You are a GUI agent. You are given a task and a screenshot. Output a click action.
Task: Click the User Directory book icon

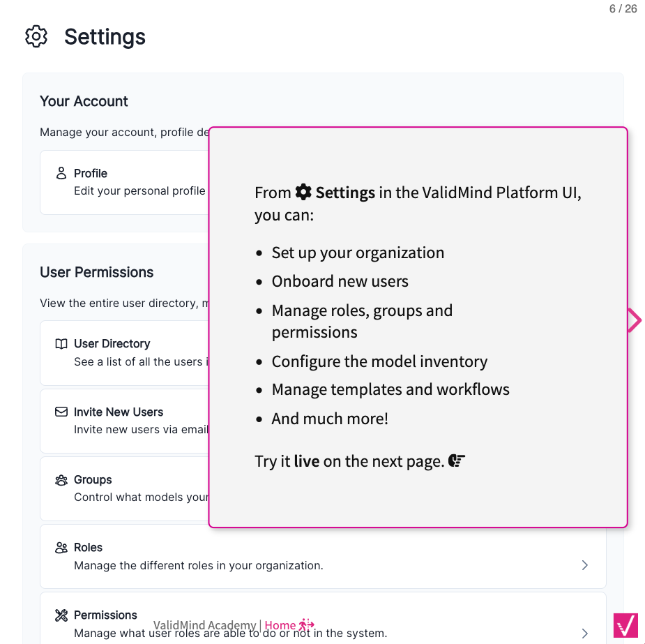pyautogui.click(x=61, y=343)
